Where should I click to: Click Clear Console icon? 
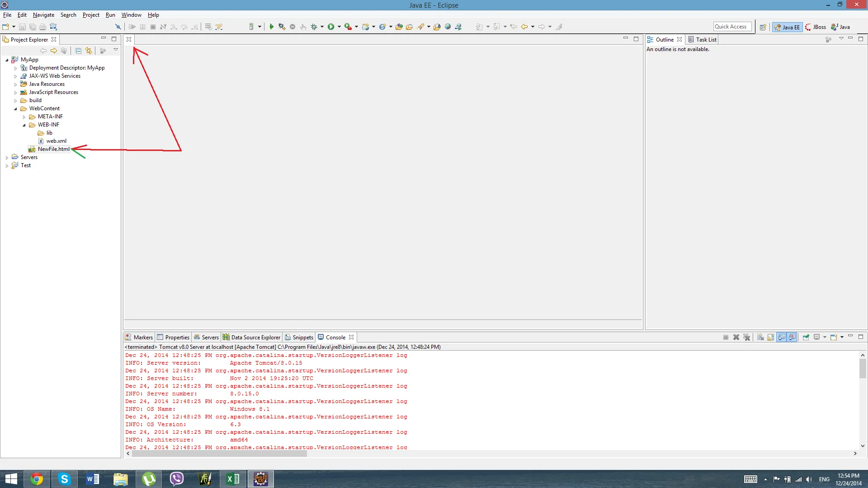point(760,338)
